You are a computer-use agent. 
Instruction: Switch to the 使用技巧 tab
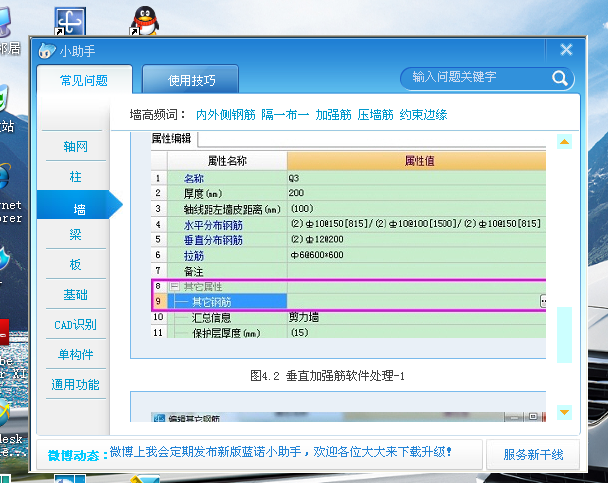pos(191,80)
